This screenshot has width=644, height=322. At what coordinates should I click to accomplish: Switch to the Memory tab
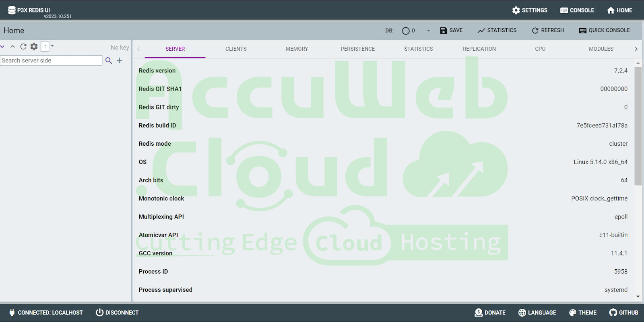pyautogui.click(x=297, y=49)
